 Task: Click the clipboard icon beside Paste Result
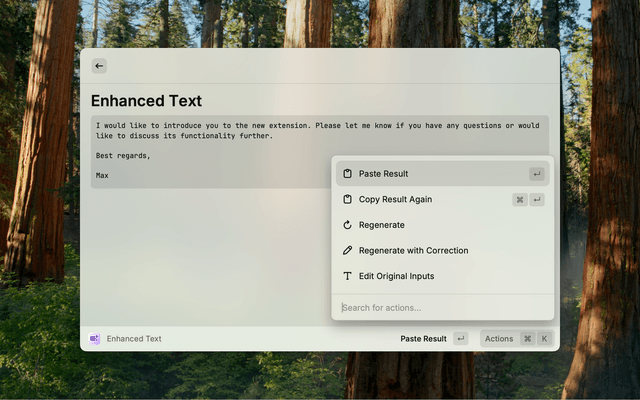(347, 174)
